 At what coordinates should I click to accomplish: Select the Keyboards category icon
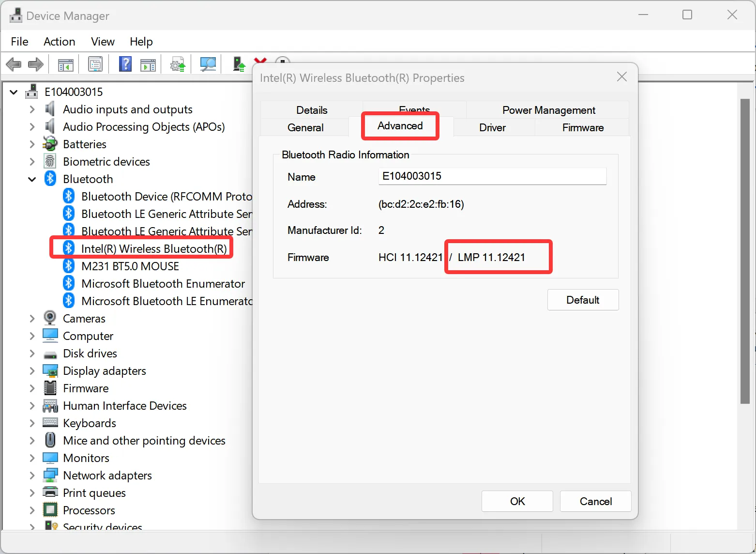click(x=50, y=423)
